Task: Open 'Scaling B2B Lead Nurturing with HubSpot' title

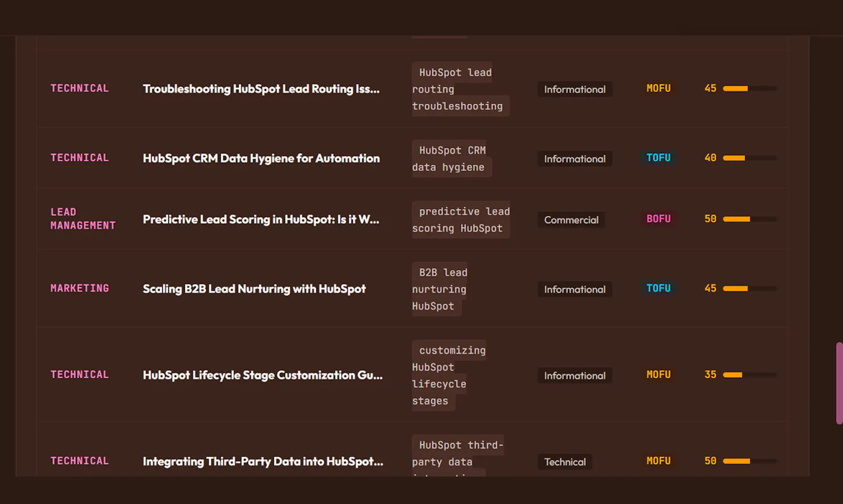Action: pos(254,289)
